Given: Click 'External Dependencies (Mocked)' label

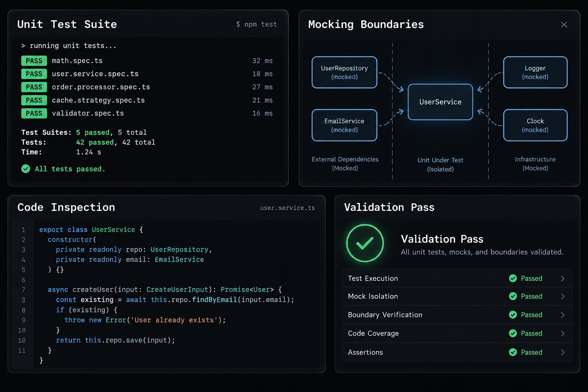Looking at the screenshot, I should 345,163.
